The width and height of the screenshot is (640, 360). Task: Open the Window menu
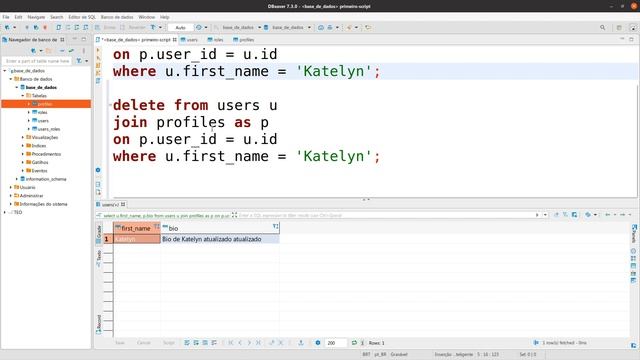(147, 17)
